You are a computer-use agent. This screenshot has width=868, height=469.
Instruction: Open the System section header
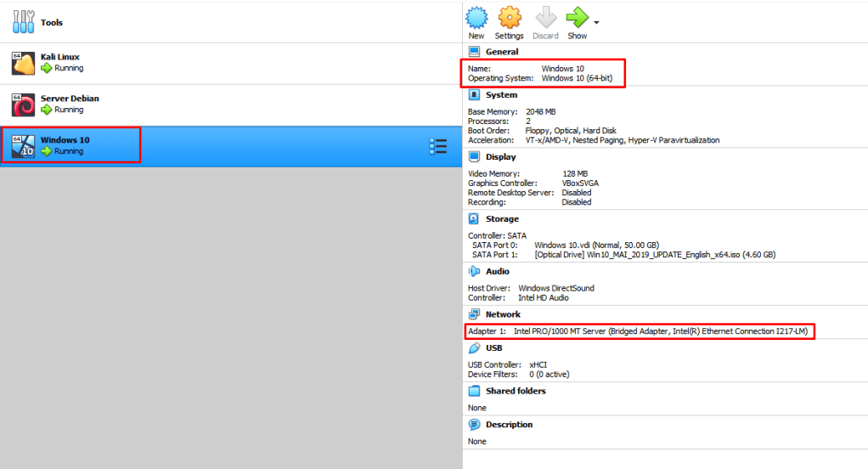tap(500, 95)
